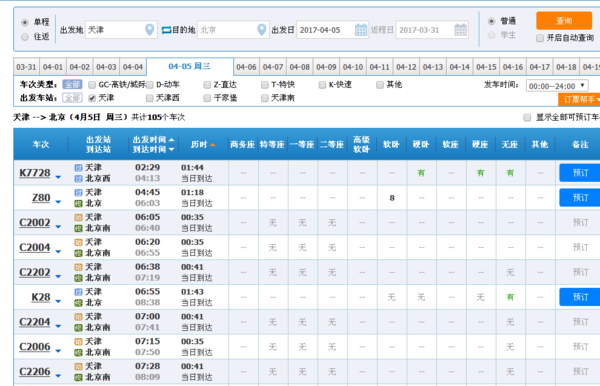This screenshot has height=386, width=600.
Task: Click the 出发地 input field with 天津
Action: pos(121,29)
